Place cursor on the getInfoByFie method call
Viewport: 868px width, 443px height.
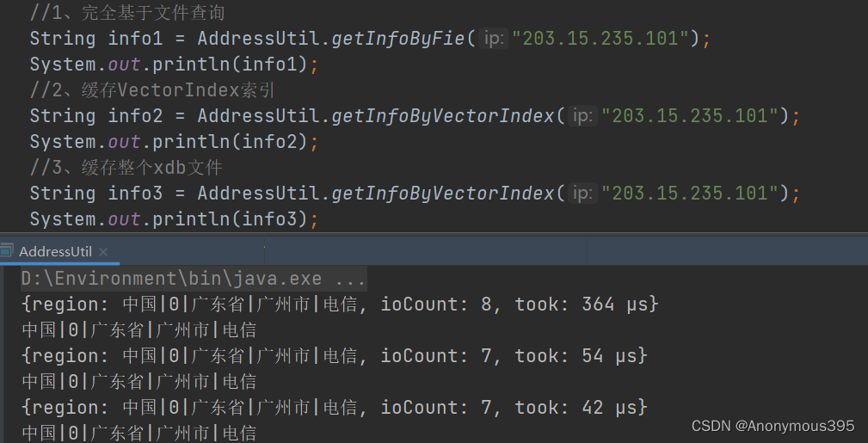point(398,39)
